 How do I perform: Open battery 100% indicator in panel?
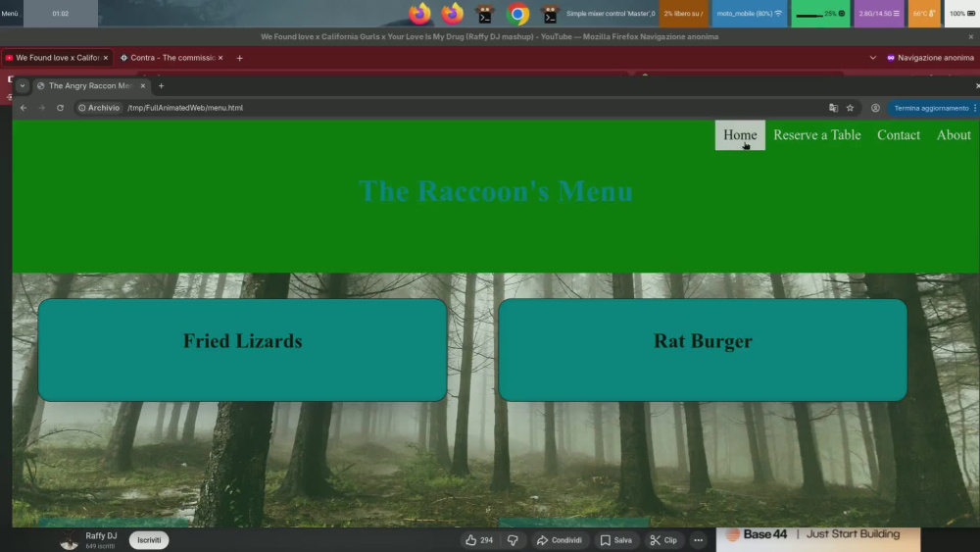pyautogui.click(x=962, y=13)
